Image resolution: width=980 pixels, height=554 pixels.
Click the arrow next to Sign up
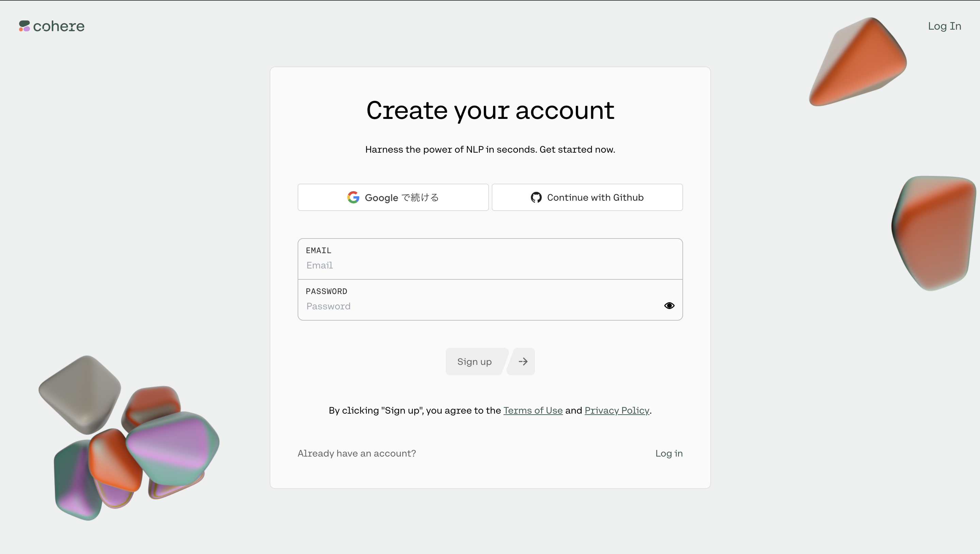pyautogui.click(x=522, y=361)
